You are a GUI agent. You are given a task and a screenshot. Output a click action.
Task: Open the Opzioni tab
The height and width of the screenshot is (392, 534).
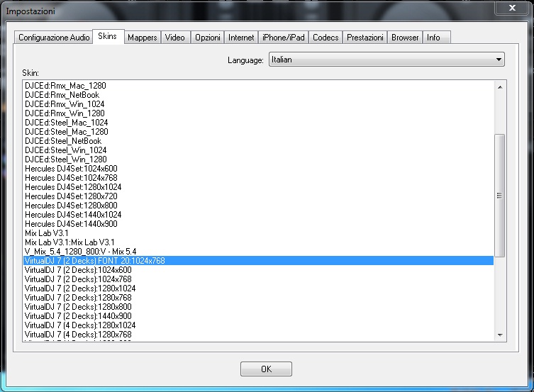(207, 38)
